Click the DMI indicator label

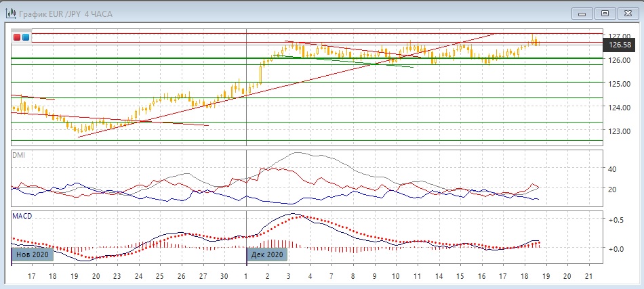point(20,155)
